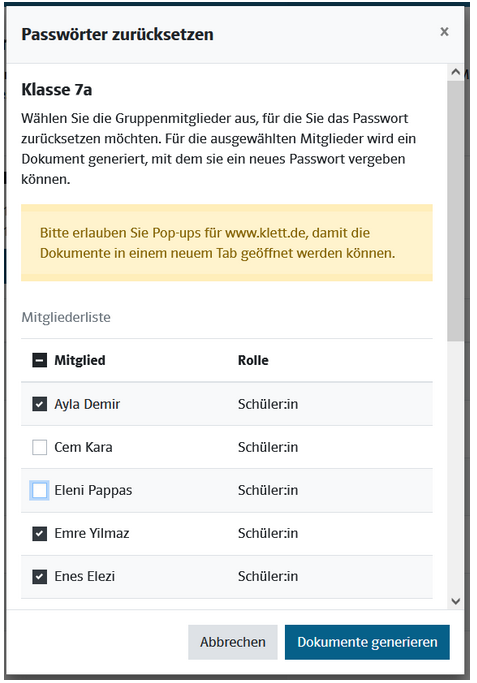Click the scrollbar track below thumb
Image resolution: width=477 pixels, height=683 pixels.
click(x=456, y=466)
